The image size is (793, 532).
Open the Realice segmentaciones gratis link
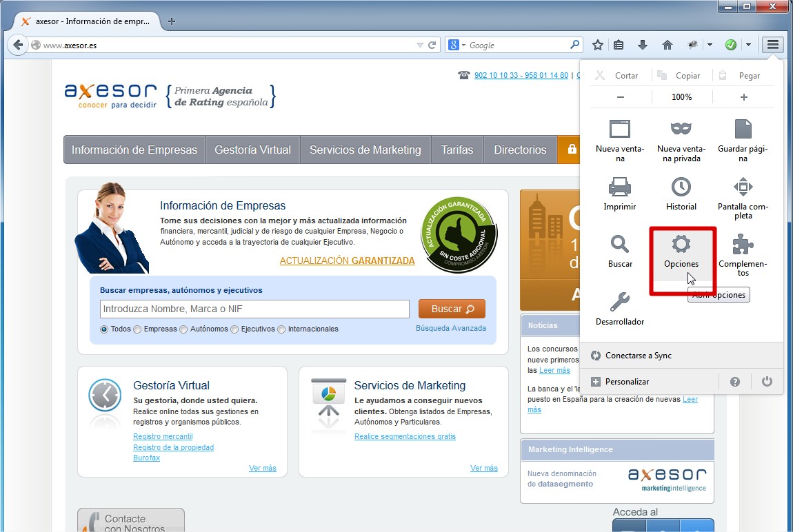point(405,436)
